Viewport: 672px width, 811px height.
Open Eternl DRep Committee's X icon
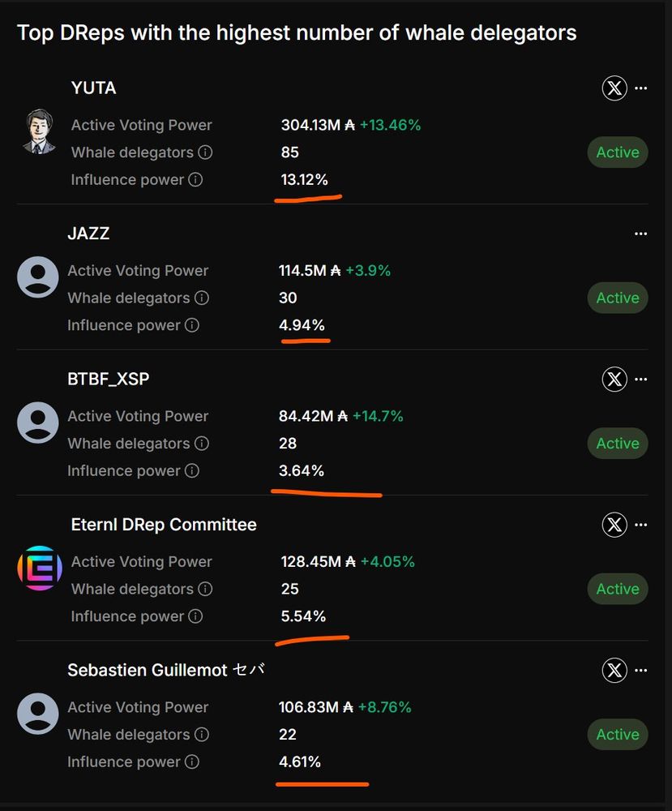(x=614, y=525)
